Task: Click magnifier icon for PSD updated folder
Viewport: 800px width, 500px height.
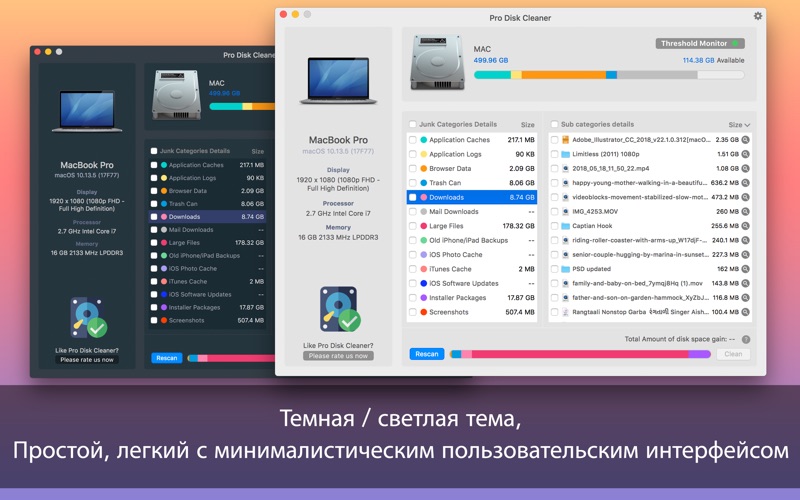Action: (x=745, y=269)
